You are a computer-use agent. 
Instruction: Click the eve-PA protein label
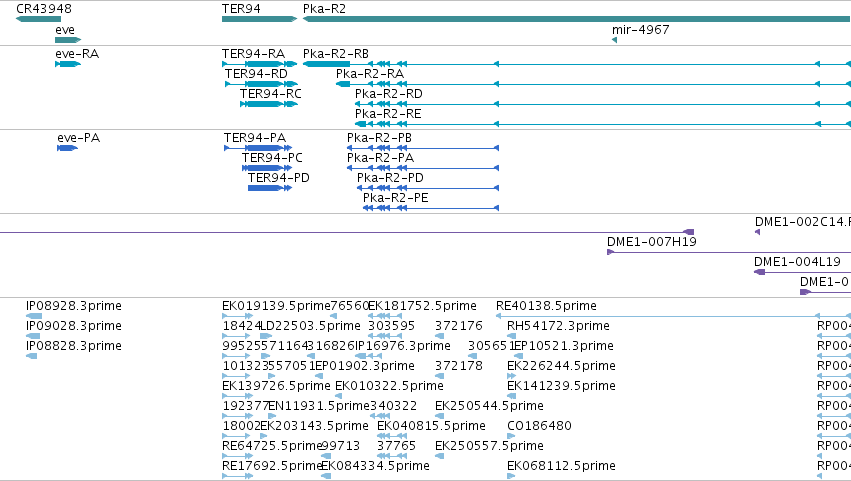(79, 138)
